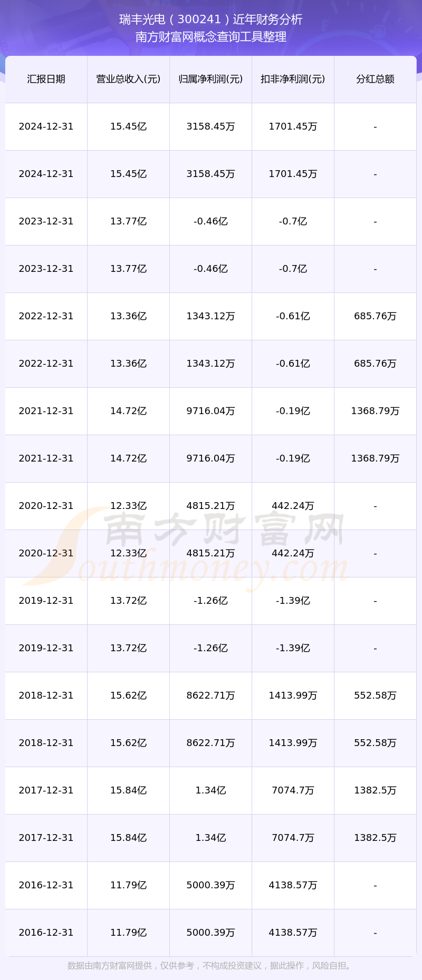
Task: Click the 归属净利润(元) column header
Action: [x=210, y=79]
